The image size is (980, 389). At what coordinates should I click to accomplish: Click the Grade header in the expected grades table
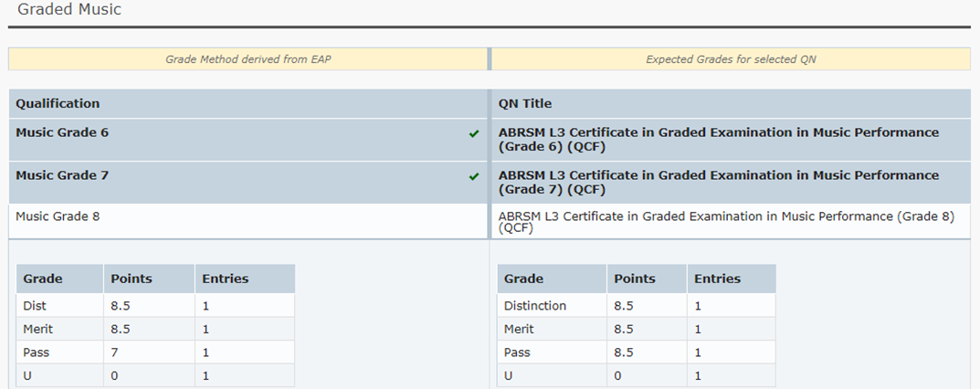coord(552,279)
